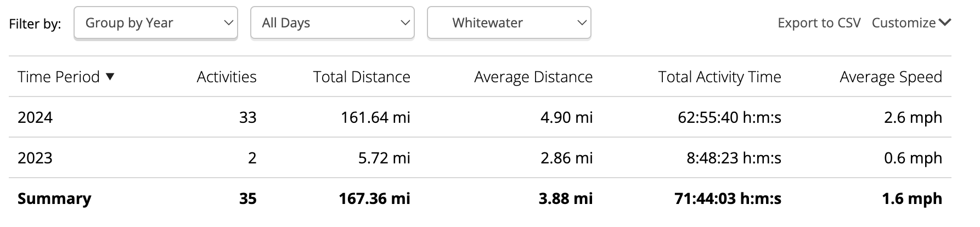Sort by Average Distance column header
This screenshot has height=227, width=980.
[x=533, y=77]
